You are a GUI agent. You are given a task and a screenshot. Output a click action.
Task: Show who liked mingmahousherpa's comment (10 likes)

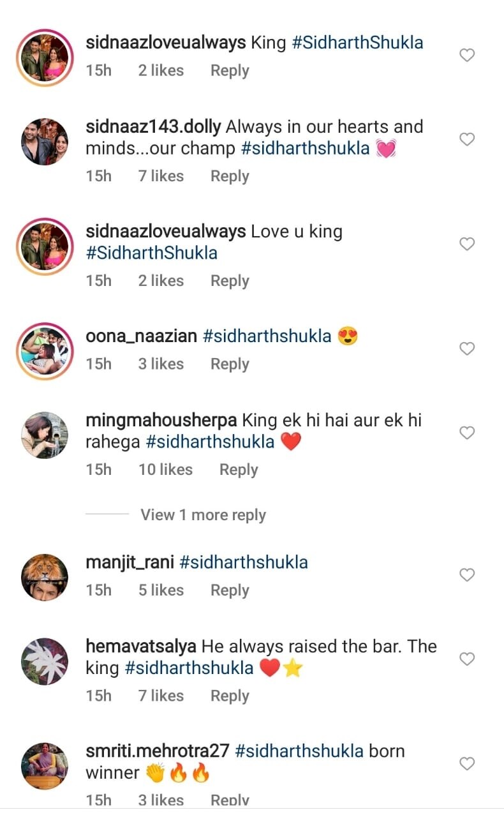point(165,470)
